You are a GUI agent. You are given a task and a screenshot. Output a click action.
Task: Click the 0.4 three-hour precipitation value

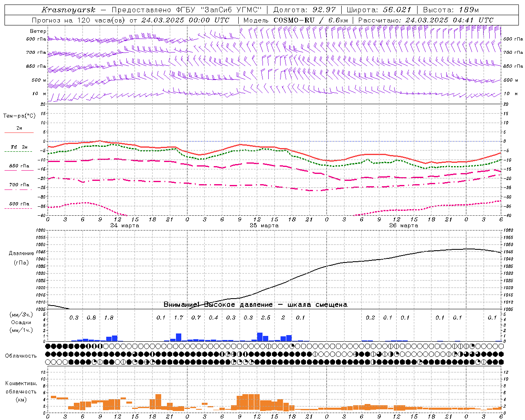(x=213, y=317)
